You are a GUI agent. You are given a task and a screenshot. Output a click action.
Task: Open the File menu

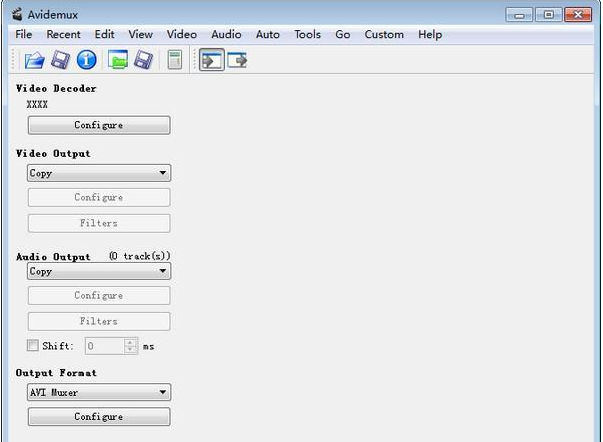[x=23, y=35]
